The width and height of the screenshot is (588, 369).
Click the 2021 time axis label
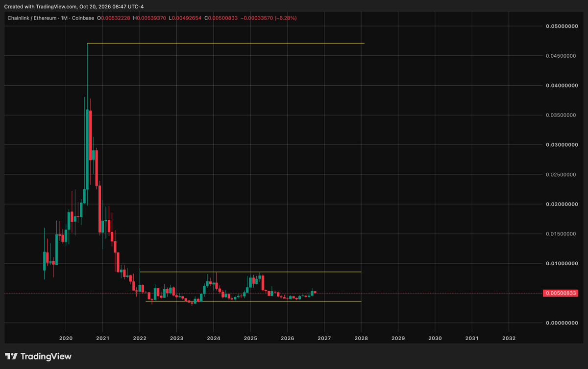tap(102, 338)
